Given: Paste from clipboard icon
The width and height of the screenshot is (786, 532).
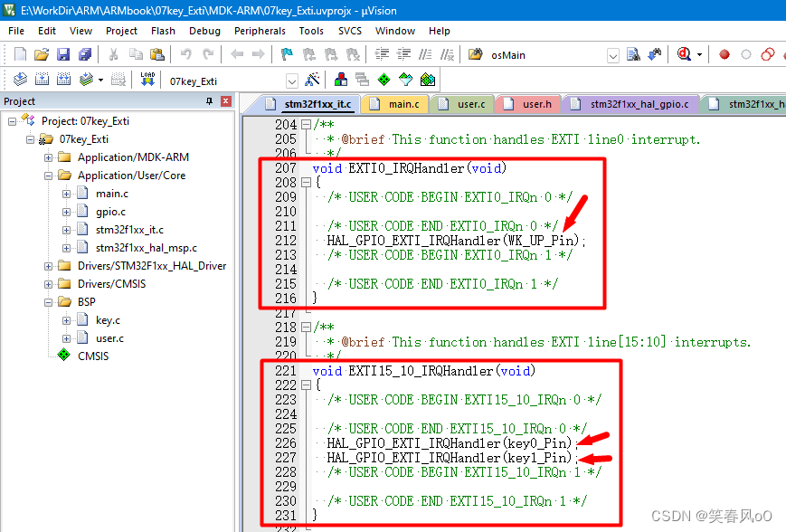Looking at the screenshot, I should point(157,54).
